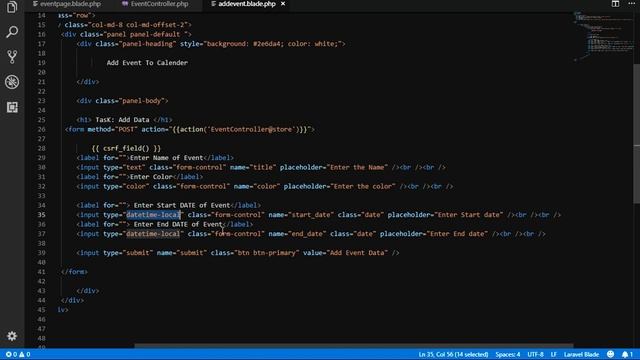The height and width of the screenshot is (360, 640).
Task: Click the "Enter the Name" placeholder text
Action: (x=357, y=167)
